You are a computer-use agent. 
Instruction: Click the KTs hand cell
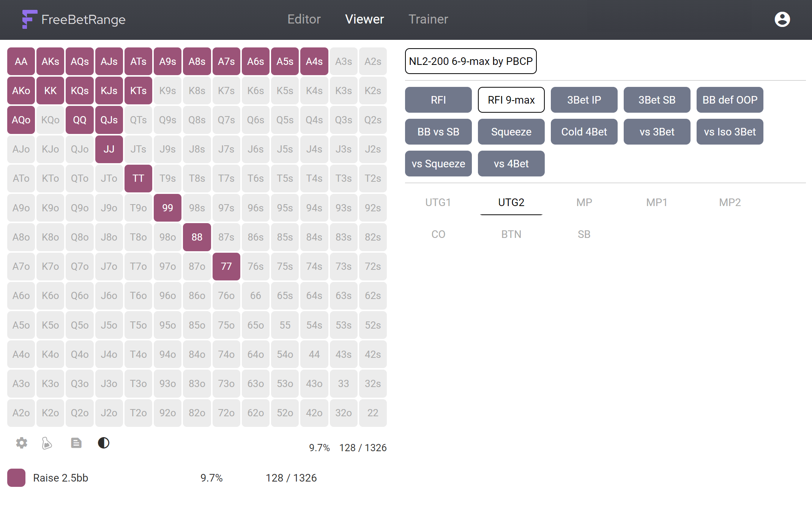pos(138,91)
